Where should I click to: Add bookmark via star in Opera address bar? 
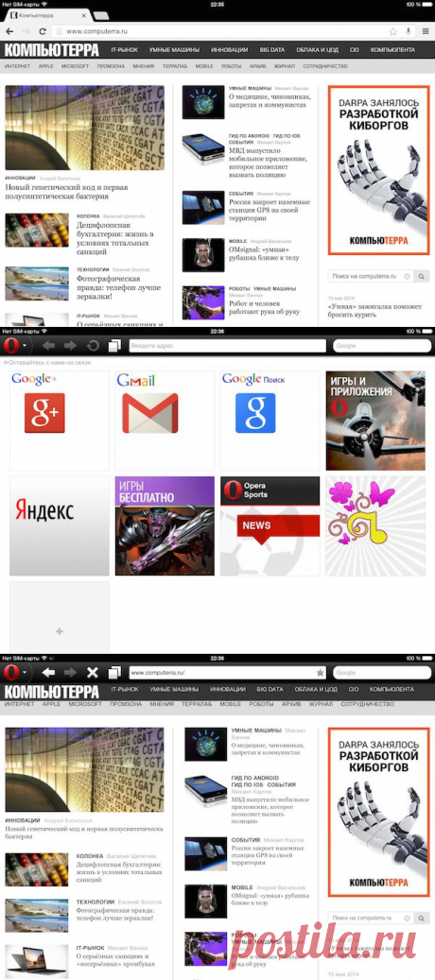click(x=320, y=673)
